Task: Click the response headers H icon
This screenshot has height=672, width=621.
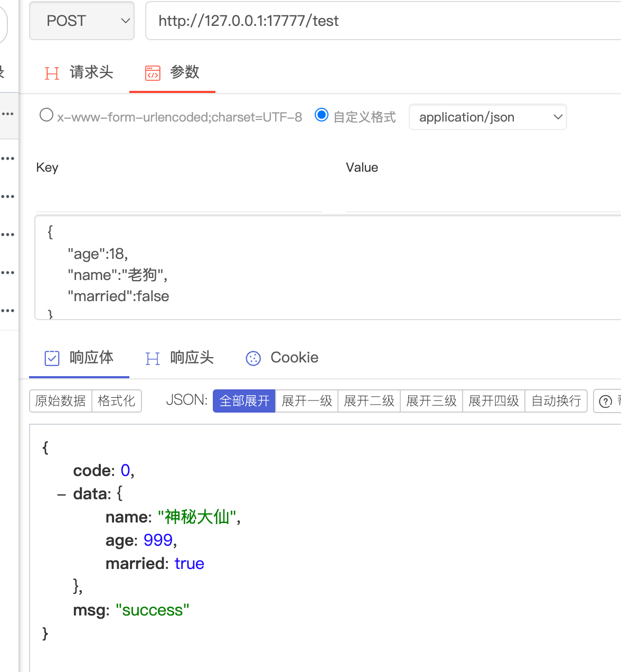Action: point(153,359)
